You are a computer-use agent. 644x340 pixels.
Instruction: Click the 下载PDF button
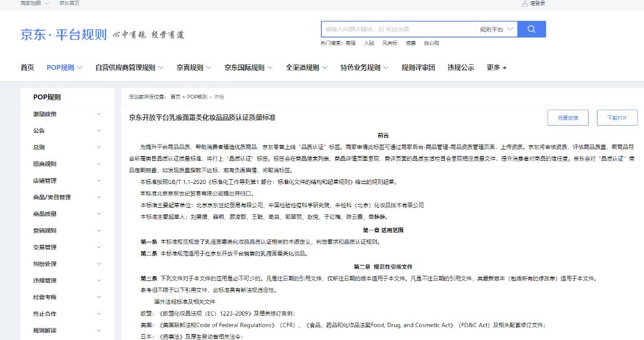(x=617, y=118)
